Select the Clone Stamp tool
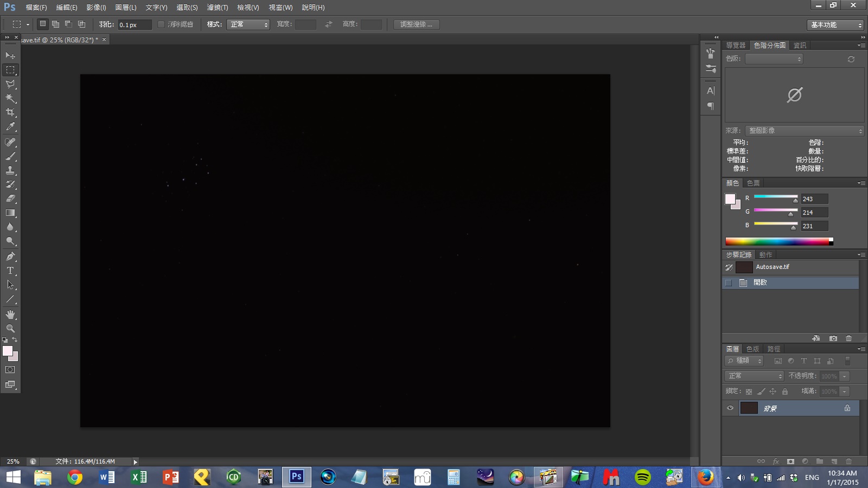This screenshot has width=868, height=488. pos(10,170)
